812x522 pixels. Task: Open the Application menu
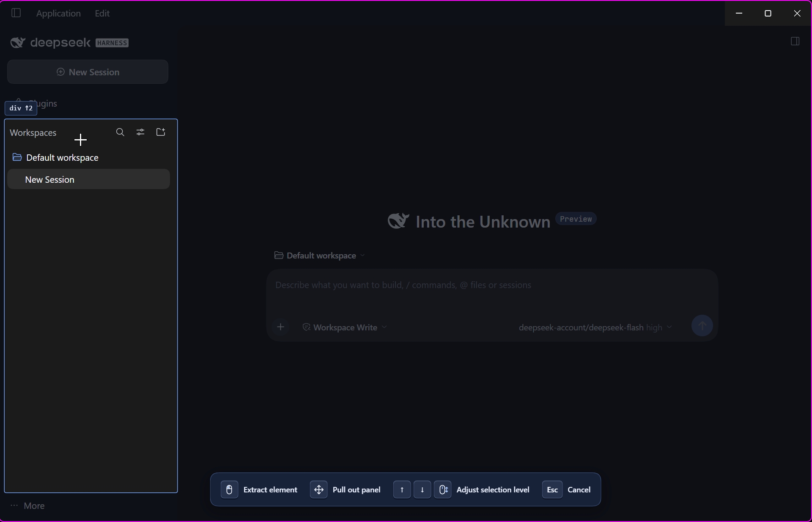point(58,13)
